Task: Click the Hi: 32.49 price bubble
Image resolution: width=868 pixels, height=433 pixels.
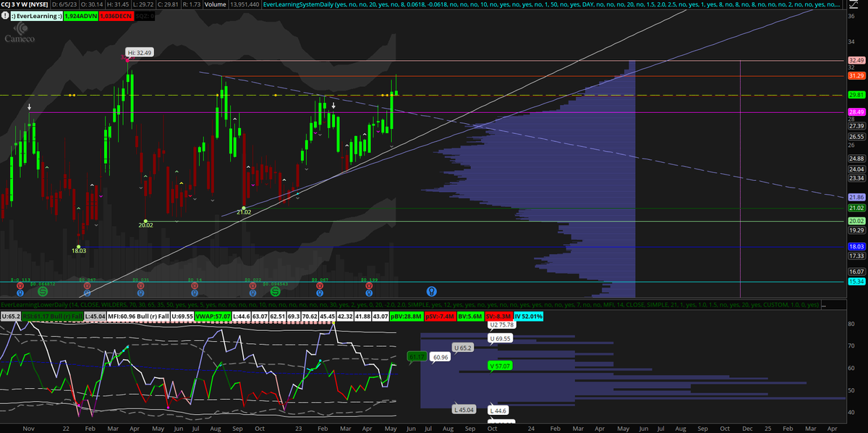Action: 139,53
